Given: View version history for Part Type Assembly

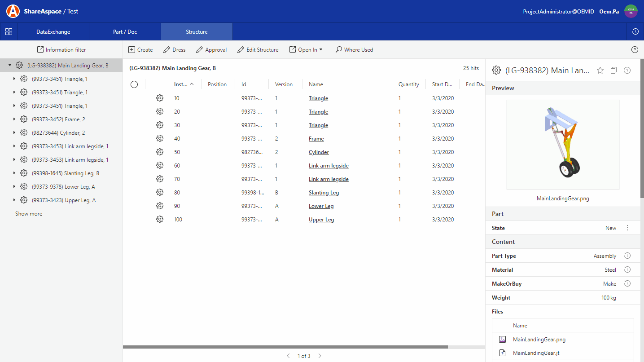Looking at the screenshot, I should coord(627,256).
